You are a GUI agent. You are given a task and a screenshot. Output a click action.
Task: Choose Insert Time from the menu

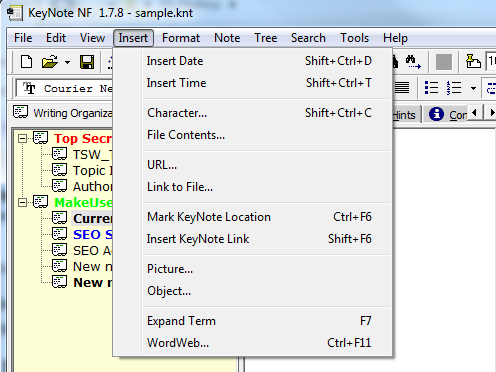[x=253, y=83]
